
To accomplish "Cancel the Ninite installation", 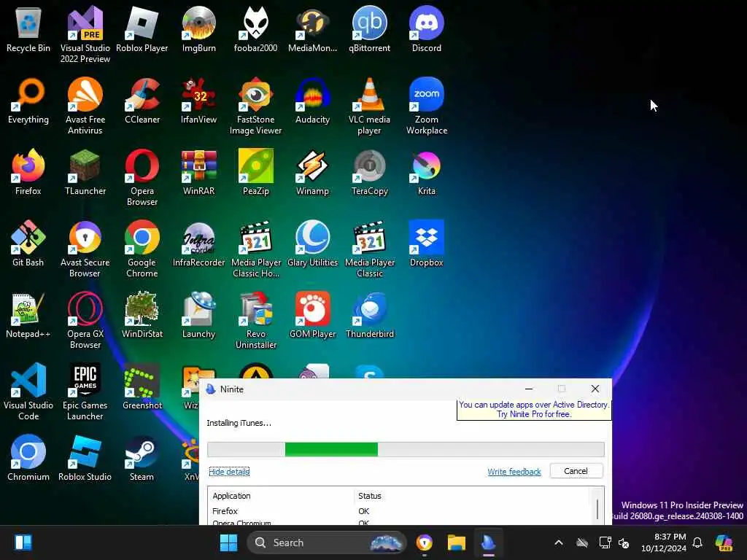I will click(576, 471).
